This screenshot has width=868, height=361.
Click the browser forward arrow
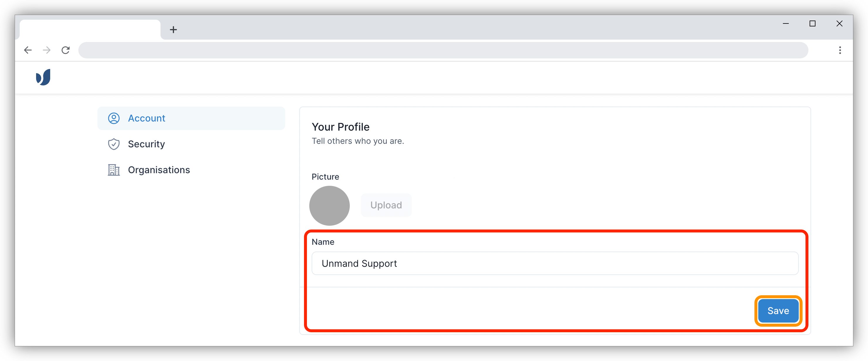(x=47, y=50)
